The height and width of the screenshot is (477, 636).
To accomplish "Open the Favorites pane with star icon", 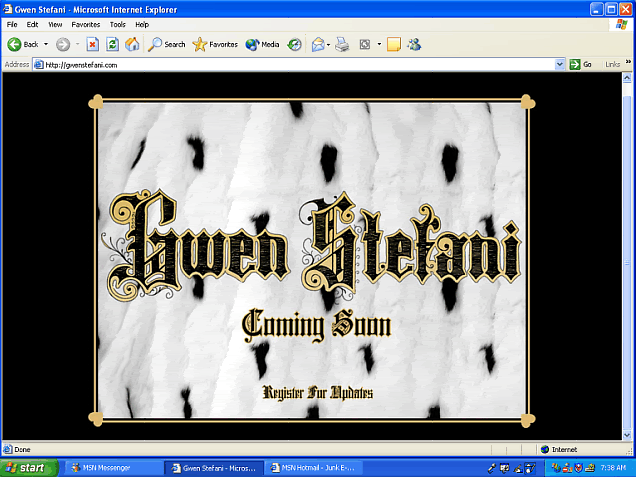I will pos(215,44).
